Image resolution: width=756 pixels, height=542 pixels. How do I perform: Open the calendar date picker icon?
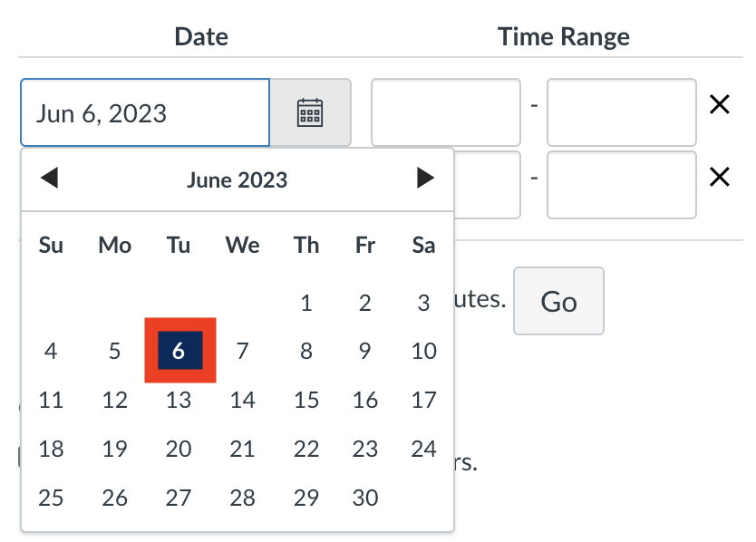click(x=310, y=112)
